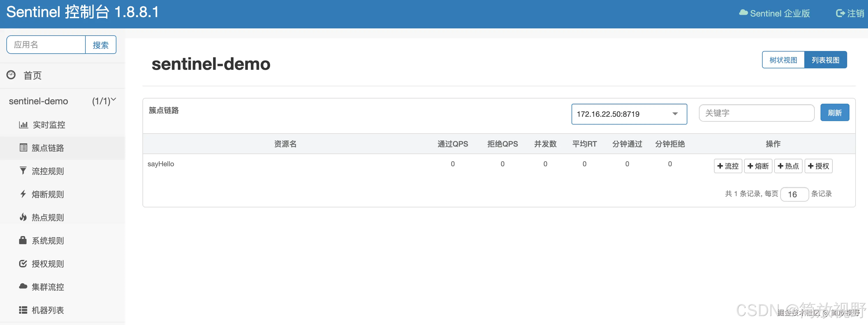Collapse the sentinel-demo app menu chevron
This screenshot has width=868, height=325.
pyautogui.click(x=113, y=99)
